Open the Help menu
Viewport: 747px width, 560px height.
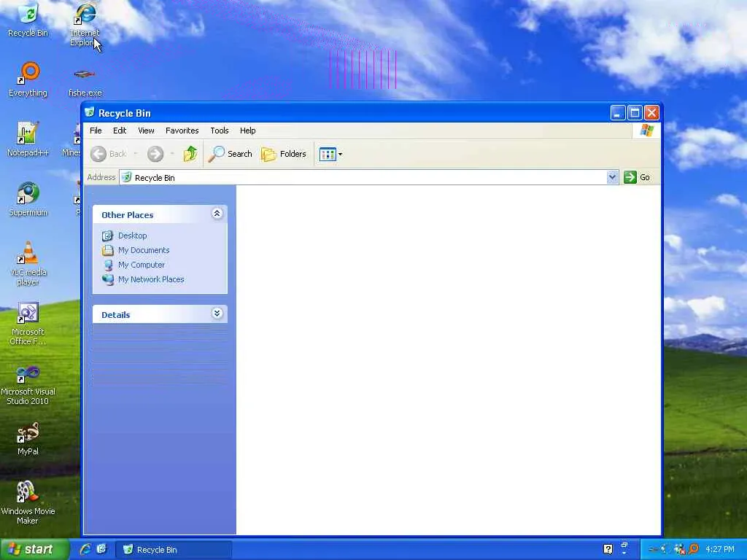click(x=248, y=131)
